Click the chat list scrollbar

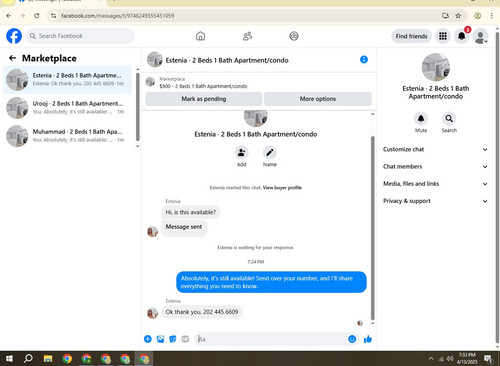(x=138, y=107)
